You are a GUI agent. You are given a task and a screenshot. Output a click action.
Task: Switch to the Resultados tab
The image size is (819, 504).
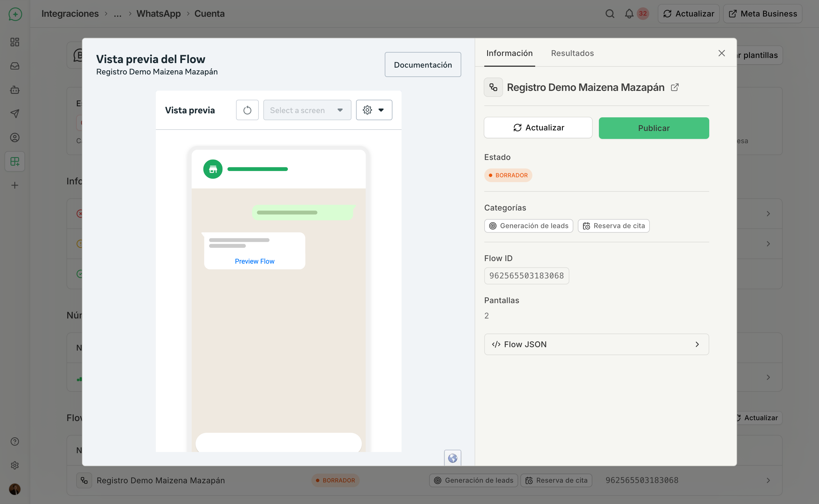[x=572, y=53]
